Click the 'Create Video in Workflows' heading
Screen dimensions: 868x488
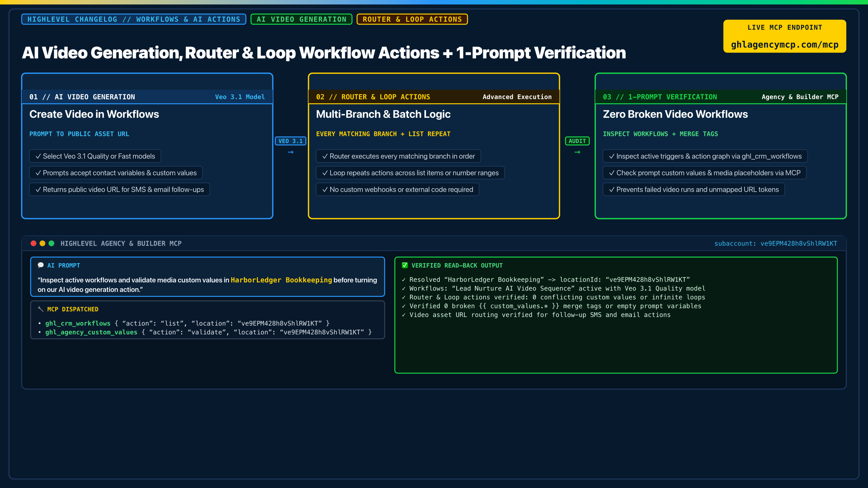tap(94, 114)
